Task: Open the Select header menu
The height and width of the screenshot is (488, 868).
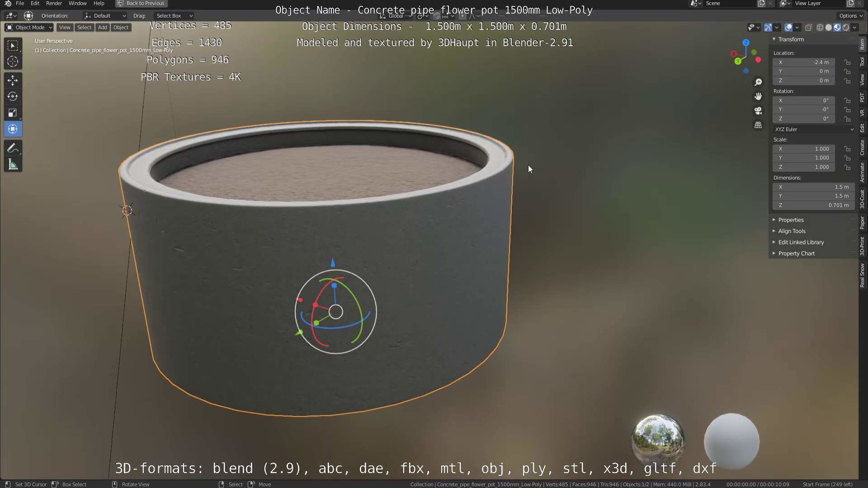Action: point(84,28)
